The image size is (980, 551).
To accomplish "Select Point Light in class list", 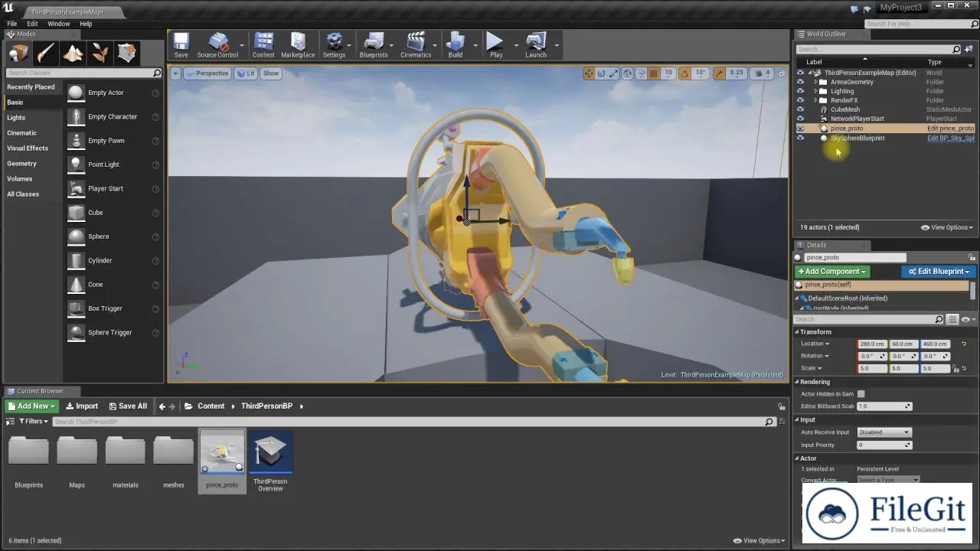I will (103, 165).
